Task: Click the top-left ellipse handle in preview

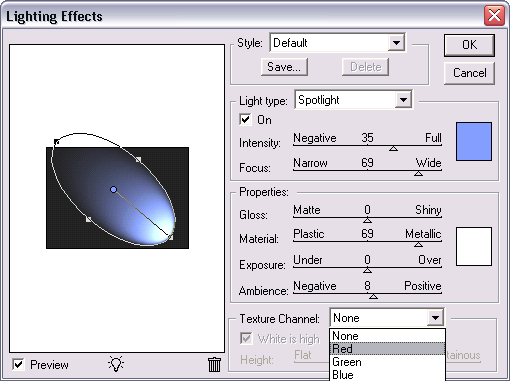Action: (57, 142)
